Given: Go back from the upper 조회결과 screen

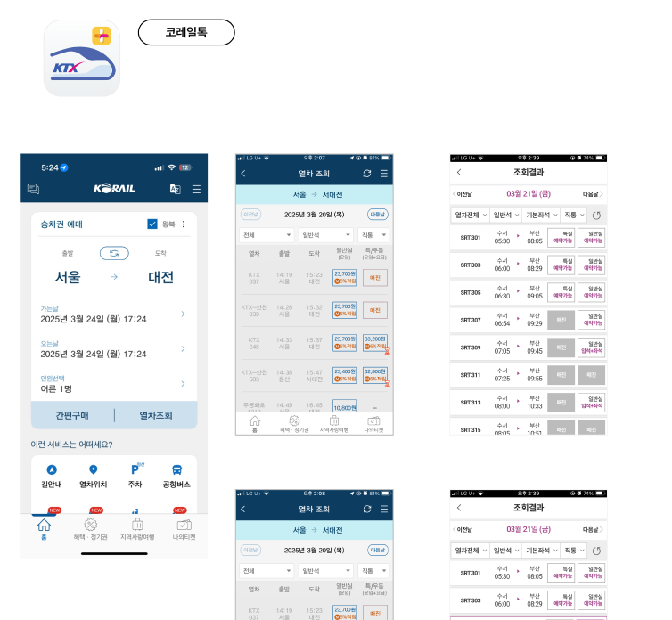Looking at the screenshot, I should point(459,172).
